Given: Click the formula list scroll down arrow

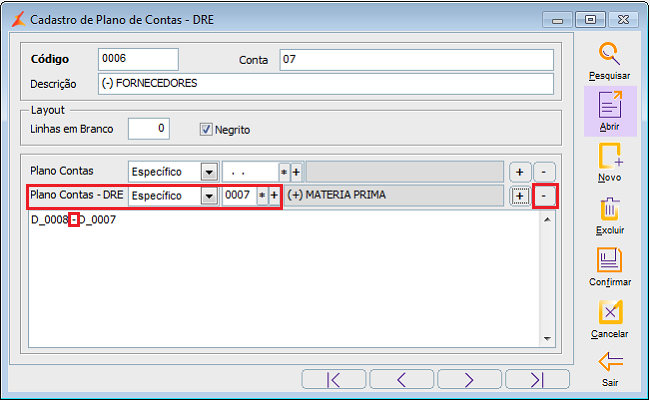Looking at the screenshot, I should [547, 339].
